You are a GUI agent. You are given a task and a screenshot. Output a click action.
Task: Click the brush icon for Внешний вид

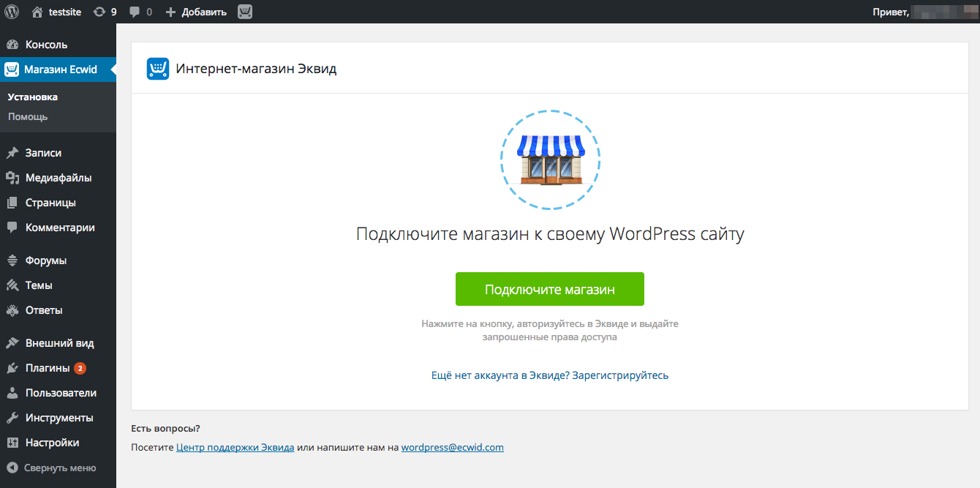coord(12,343)
